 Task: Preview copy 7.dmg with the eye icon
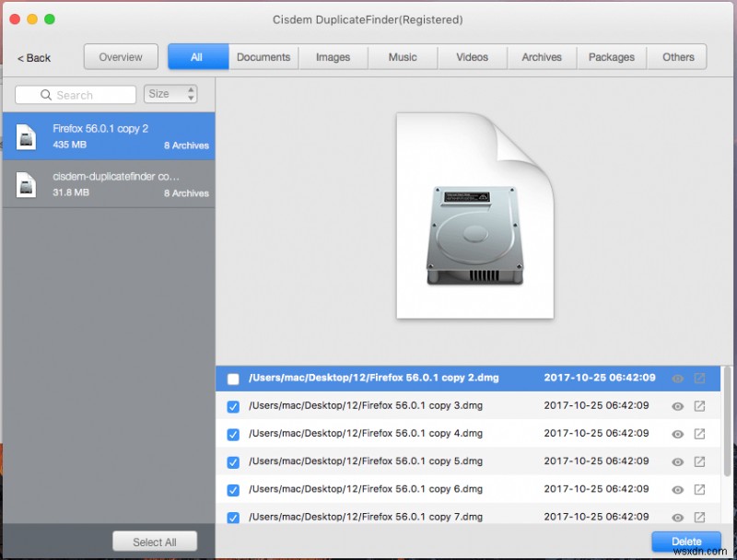point(679,517)
